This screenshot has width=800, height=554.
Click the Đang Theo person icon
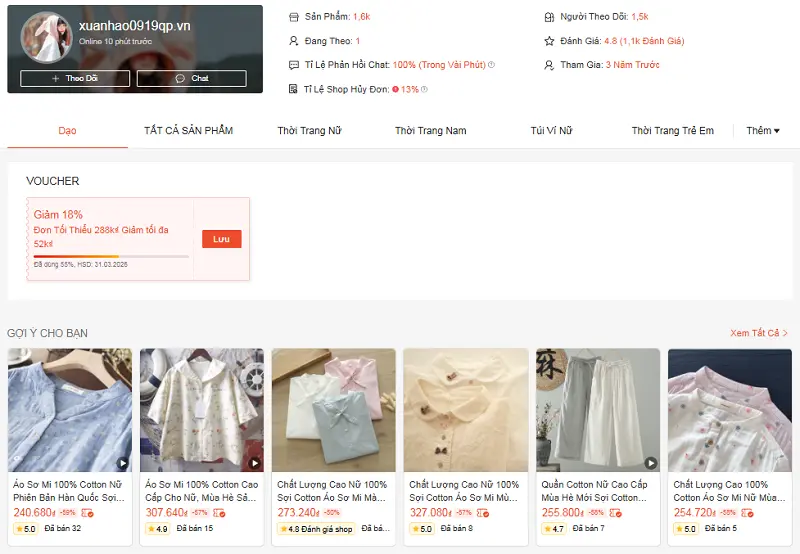[294, 41]
